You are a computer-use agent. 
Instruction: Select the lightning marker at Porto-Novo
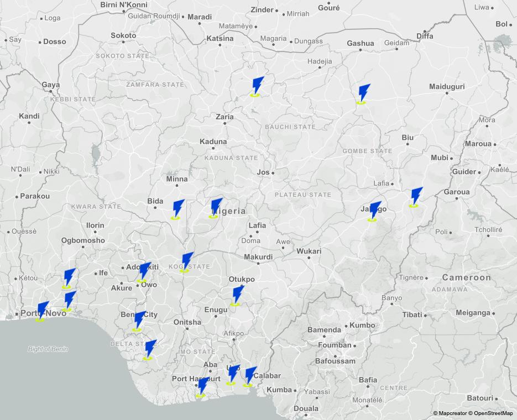click(42, 311)
